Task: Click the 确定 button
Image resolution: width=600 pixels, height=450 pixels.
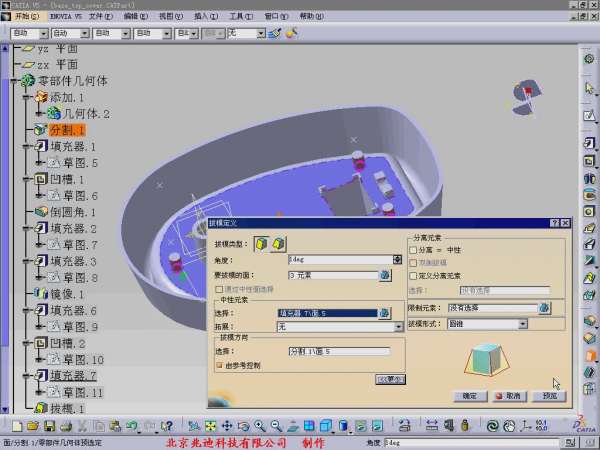Action: (468, 396)
